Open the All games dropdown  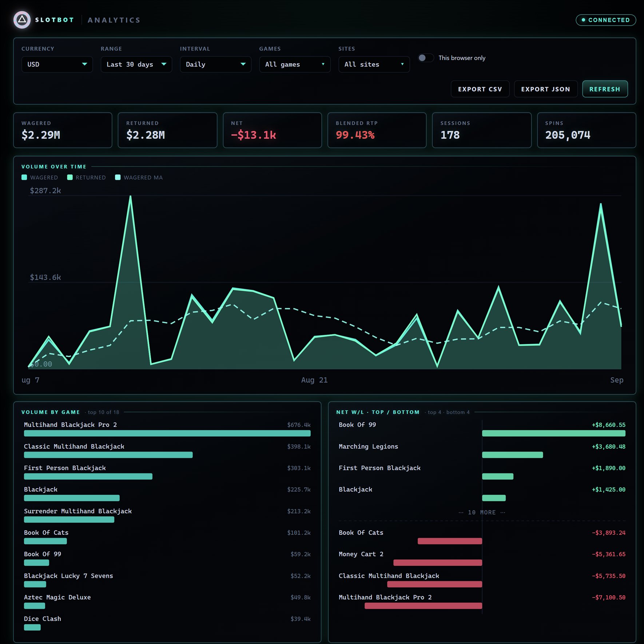[x=295, y=64]
